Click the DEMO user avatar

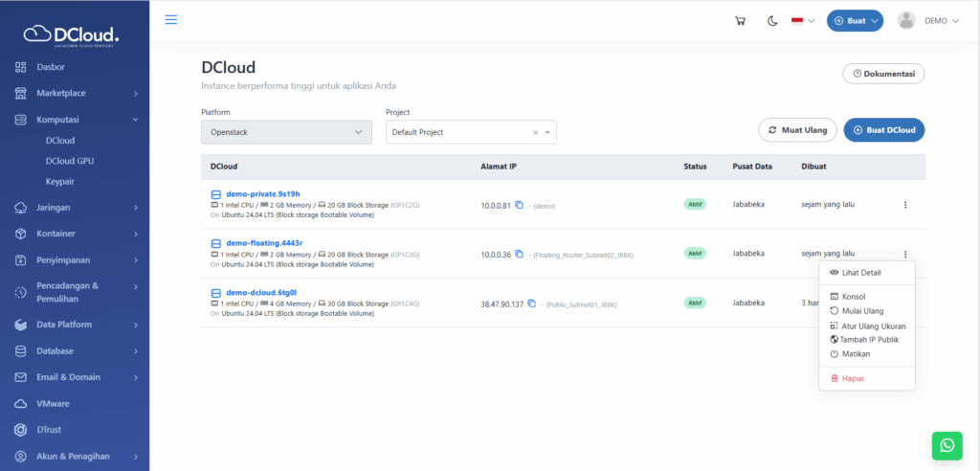pyautogui.click(x=906, y=21)
